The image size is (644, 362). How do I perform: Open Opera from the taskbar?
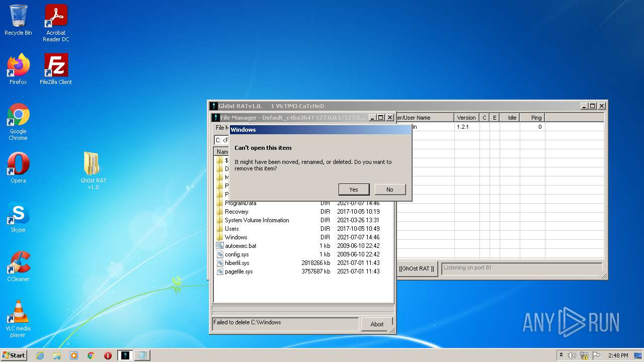pyautogui.click(x=108, y=355)
